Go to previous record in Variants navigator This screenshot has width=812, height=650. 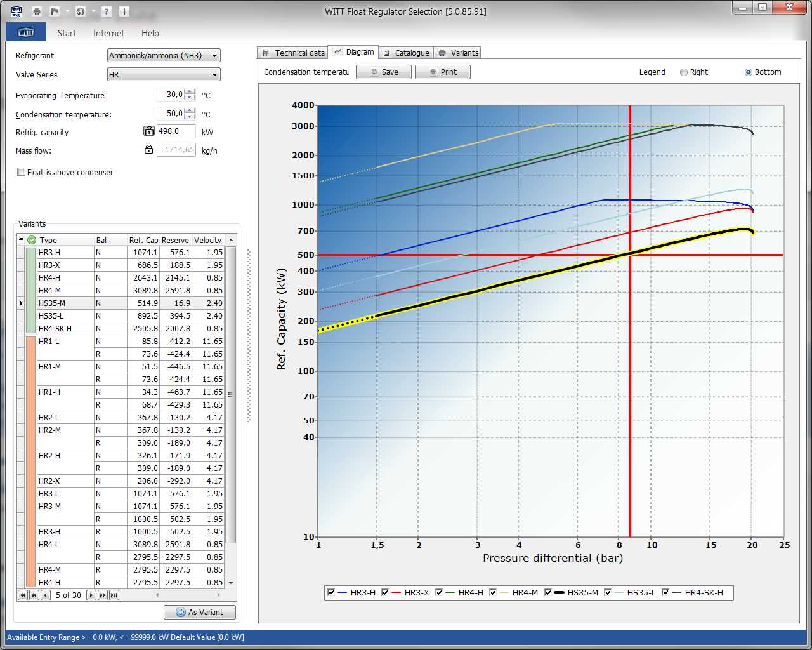point(46,595)
